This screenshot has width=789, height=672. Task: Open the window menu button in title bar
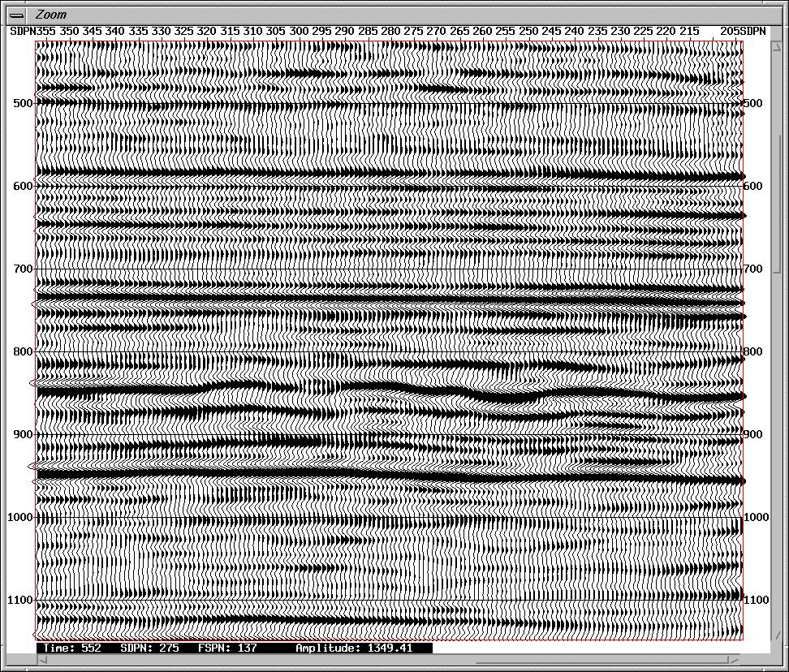(15, 14)
